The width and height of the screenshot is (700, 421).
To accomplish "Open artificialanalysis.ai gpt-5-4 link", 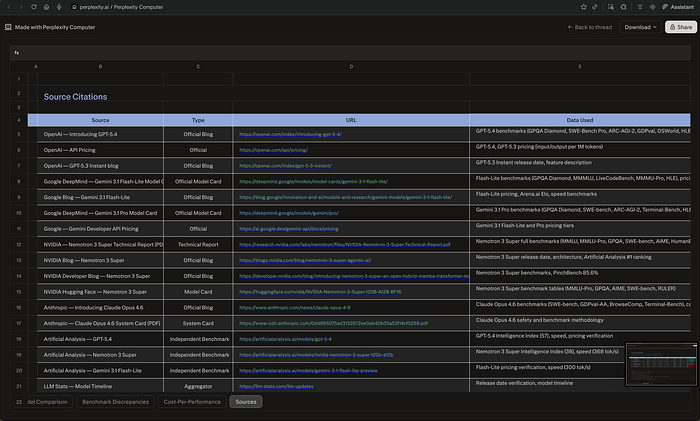I will tap(285, 339).
